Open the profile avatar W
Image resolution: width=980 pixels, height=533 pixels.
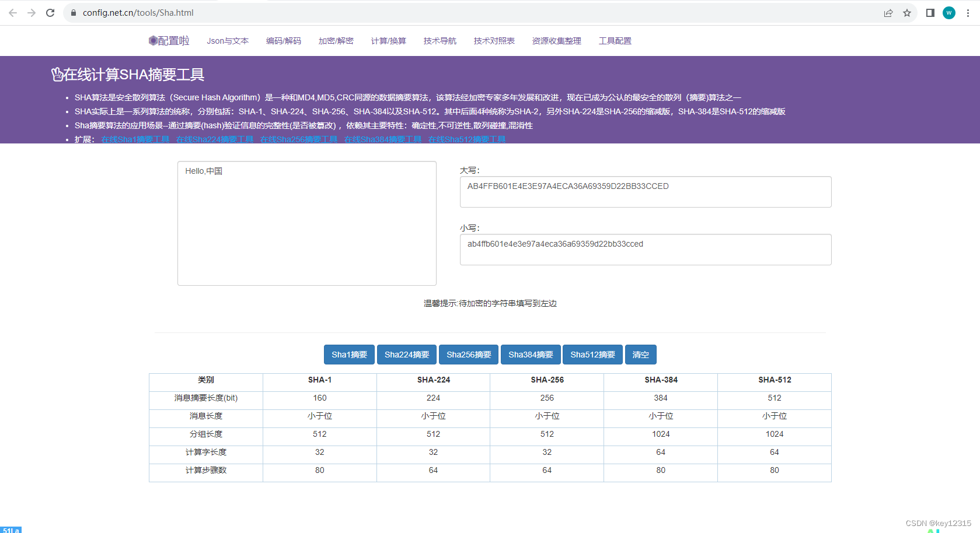click(949, 13)
